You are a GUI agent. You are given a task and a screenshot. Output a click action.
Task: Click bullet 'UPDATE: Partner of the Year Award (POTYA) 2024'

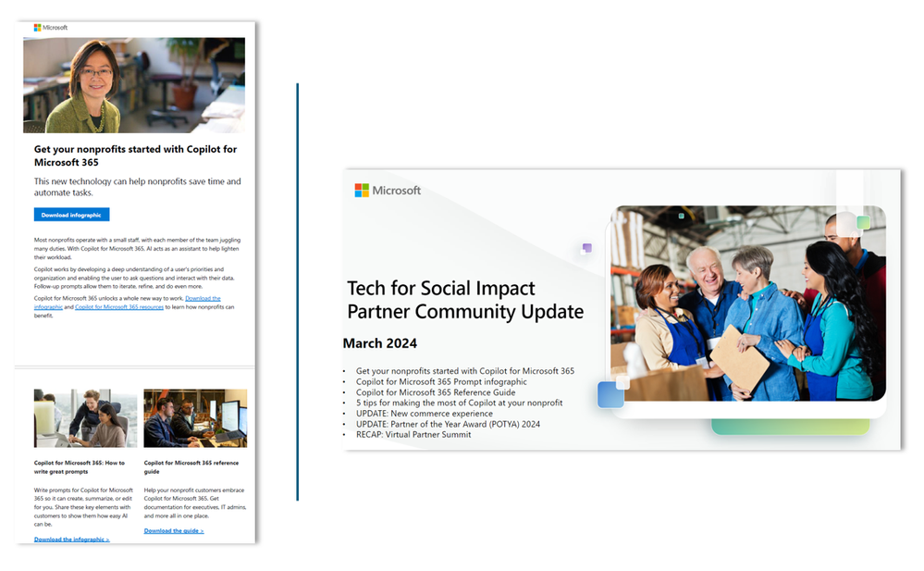coord(448,424)
